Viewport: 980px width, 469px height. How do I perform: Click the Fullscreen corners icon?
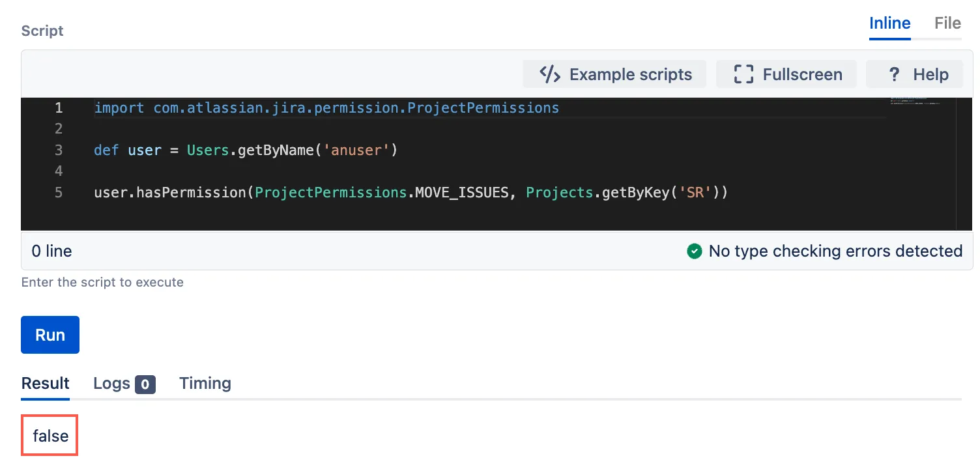coord(743,74)
